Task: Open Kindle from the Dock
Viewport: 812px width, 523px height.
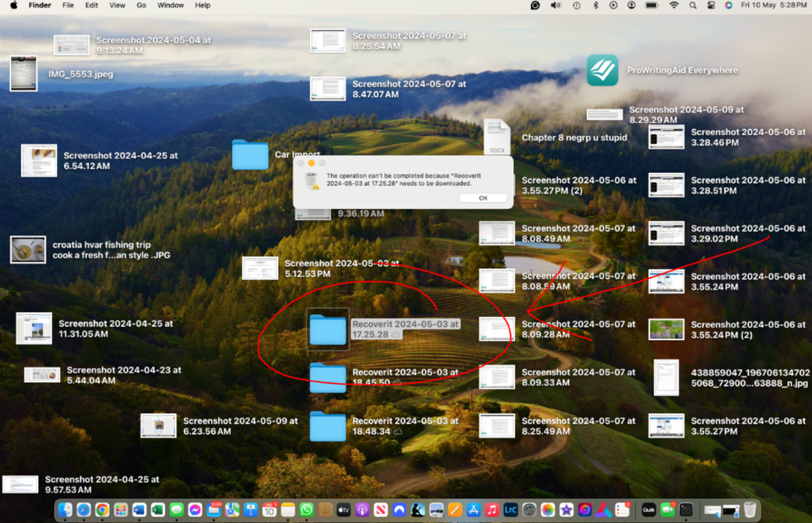Action: click(x=418, y=510)
